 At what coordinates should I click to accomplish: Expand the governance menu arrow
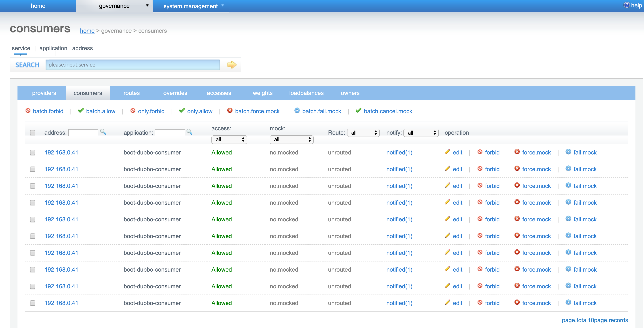click(x=147, y=5)
